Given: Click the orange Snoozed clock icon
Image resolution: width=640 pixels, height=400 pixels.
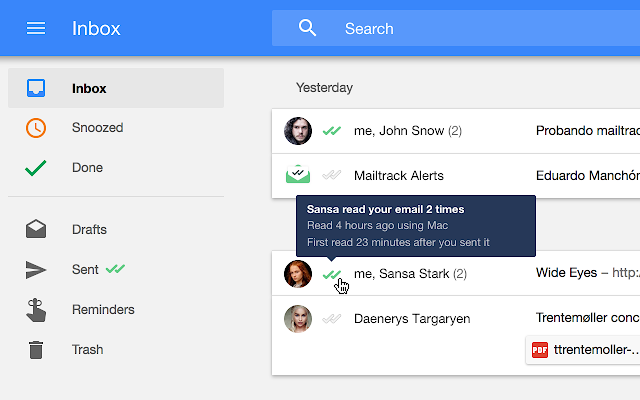Looking at the screenshot, I should click(x=36, y=128).
